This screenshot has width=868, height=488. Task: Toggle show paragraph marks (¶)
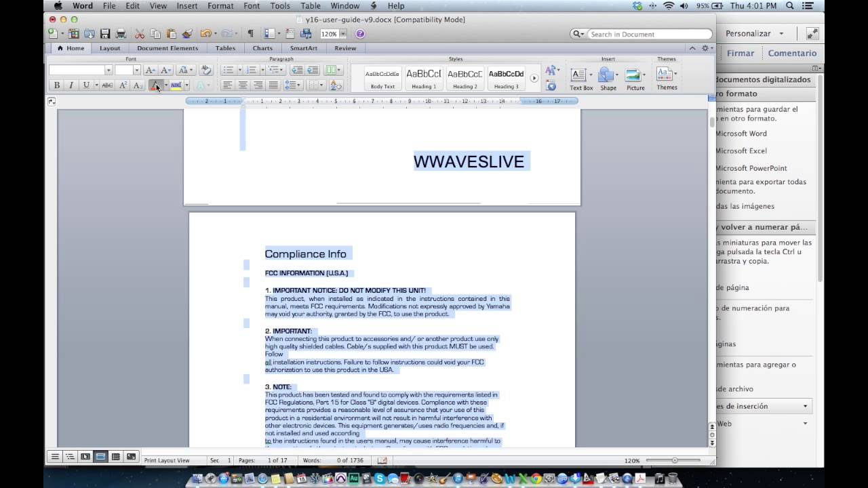[250, 33]
